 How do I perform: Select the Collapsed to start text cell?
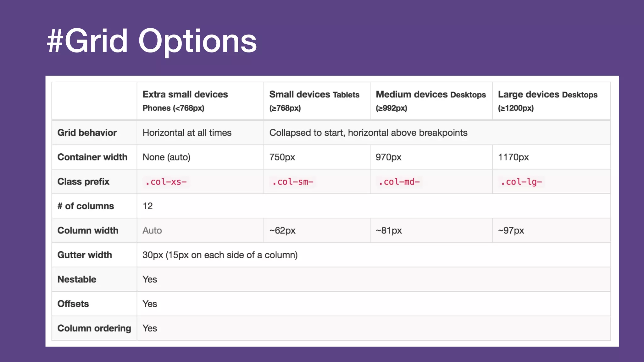tap(368, 133)
